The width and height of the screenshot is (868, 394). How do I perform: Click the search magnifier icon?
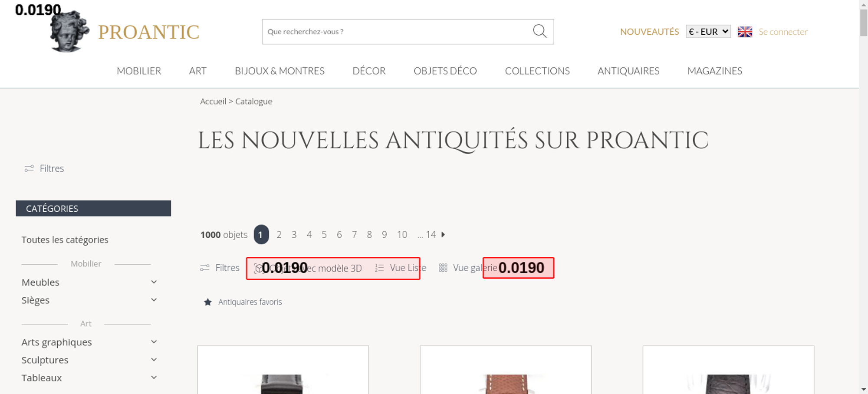539,31
